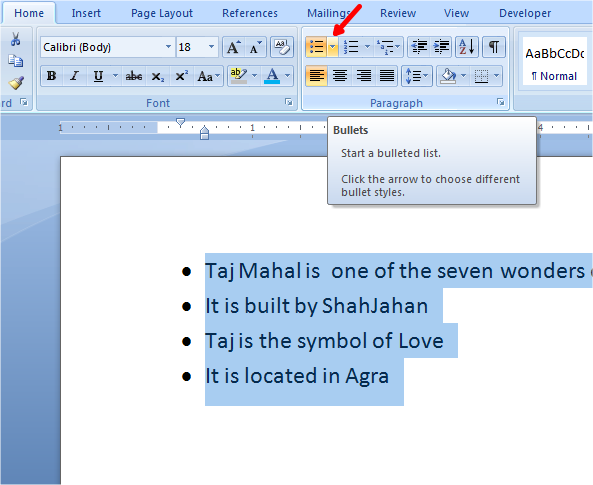Toggle Show/Hide paragraph marks

tap(494, 47)
